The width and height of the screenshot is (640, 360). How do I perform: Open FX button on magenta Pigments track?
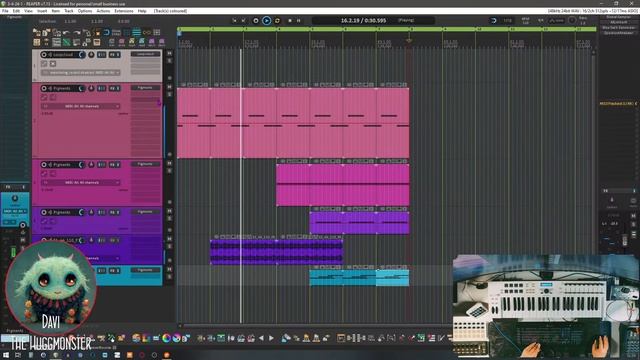click(x=114, y=164)
